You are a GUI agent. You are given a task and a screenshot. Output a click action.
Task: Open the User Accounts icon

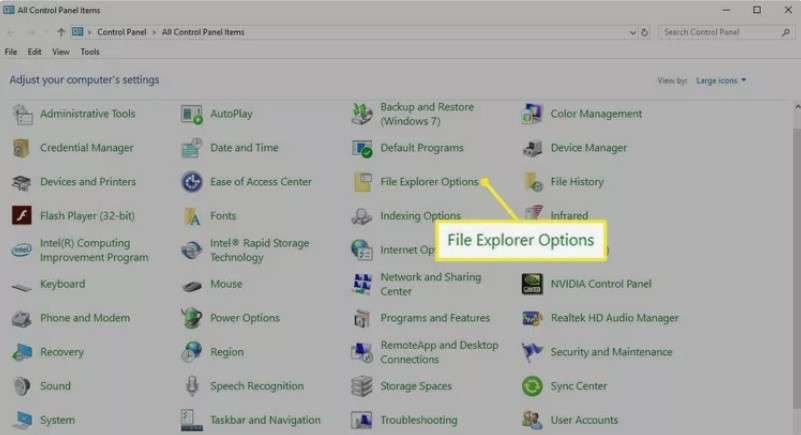pyautogui.click(x=532, y=420)
